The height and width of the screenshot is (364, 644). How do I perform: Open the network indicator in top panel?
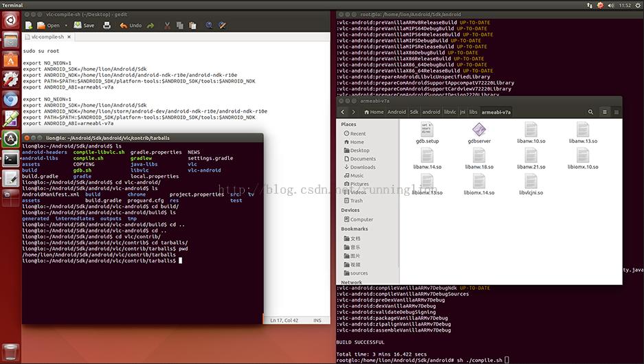click(x=590, y=5)
